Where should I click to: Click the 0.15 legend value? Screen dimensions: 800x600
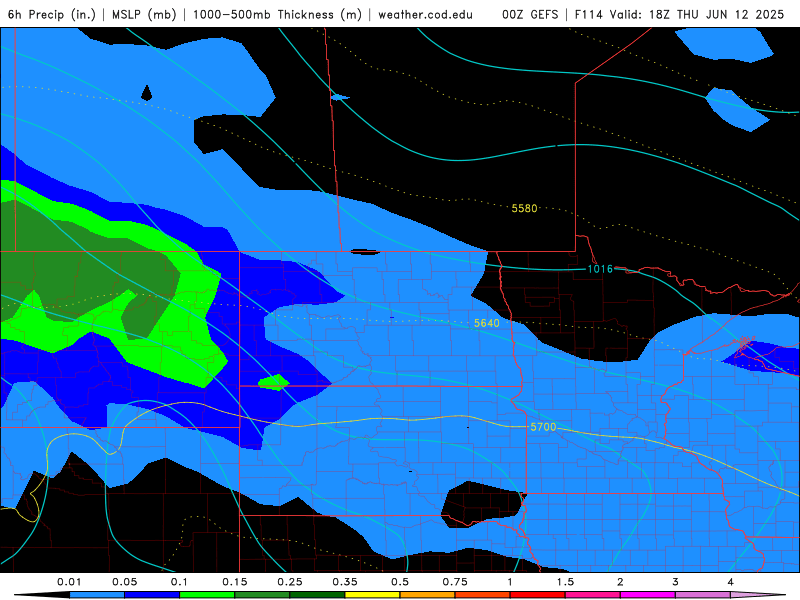coord(235,582)
